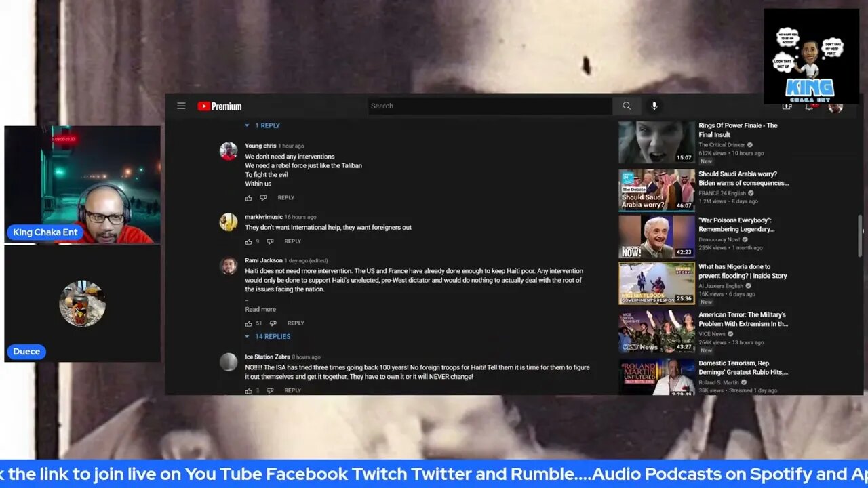The height and width of the screenshot is (488, 868).
Task: Click the markivrimusic channel name
Action: tap(264, 217)
